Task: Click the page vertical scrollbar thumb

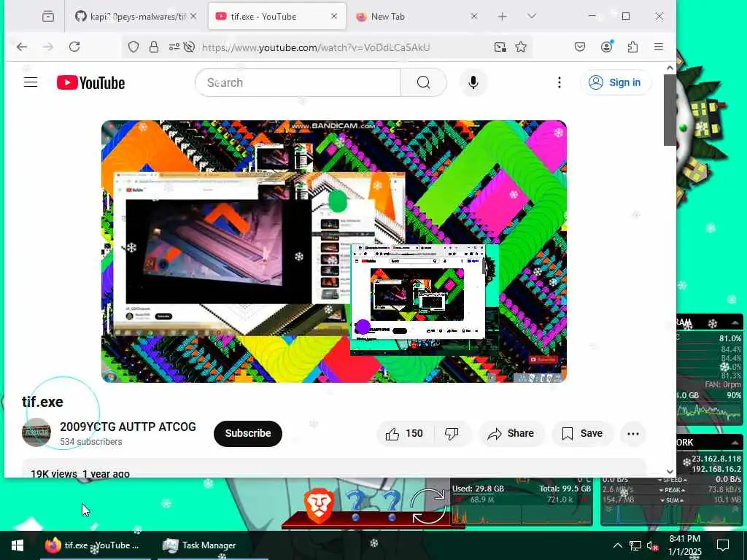Action: tap(670, 110)
